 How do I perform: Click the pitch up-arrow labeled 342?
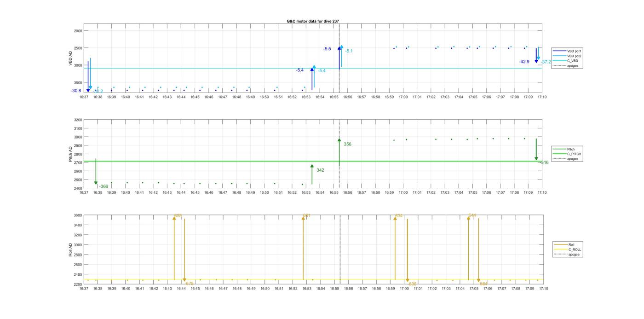pyautogui.click(x=312, y=174)
